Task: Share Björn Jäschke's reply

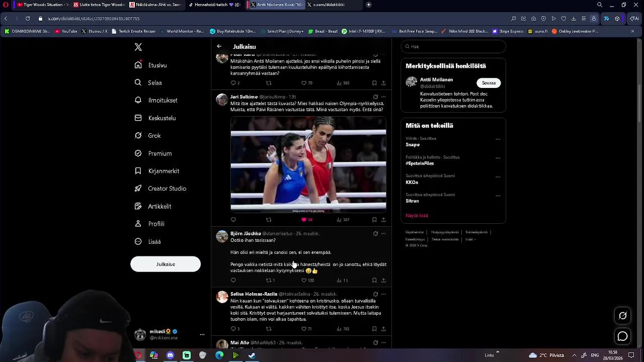Action: 383,281
